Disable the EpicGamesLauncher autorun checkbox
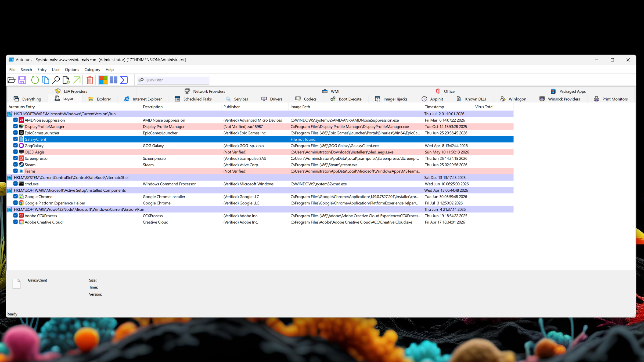644x362 pixels. (15, 133)
